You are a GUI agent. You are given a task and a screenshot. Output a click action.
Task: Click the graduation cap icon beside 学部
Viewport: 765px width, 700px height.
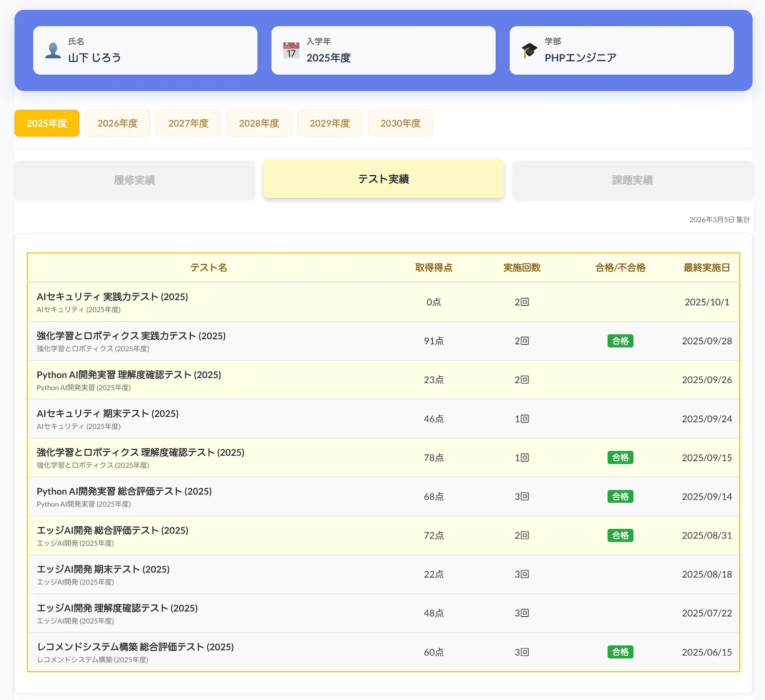point(529,51)
